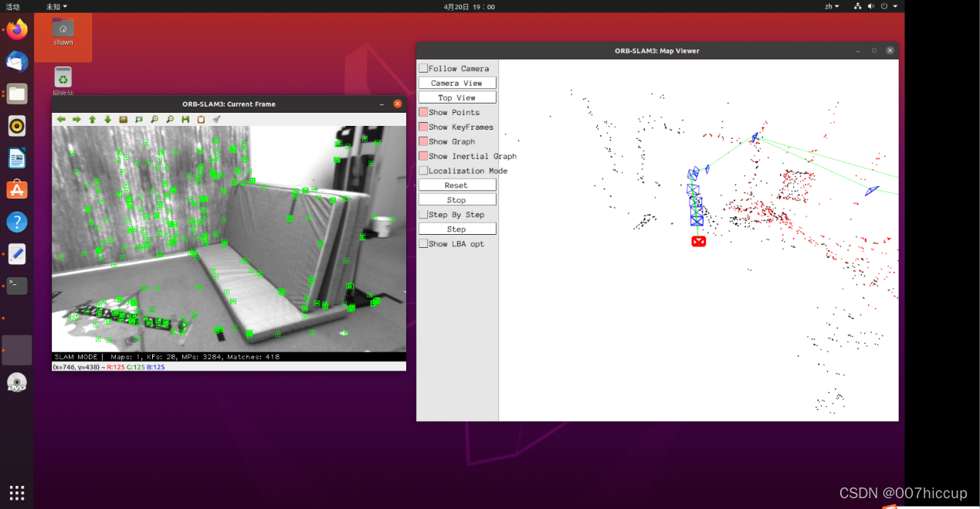
Task: Open the clock and calendar menu
Action: tap(470, 6)
